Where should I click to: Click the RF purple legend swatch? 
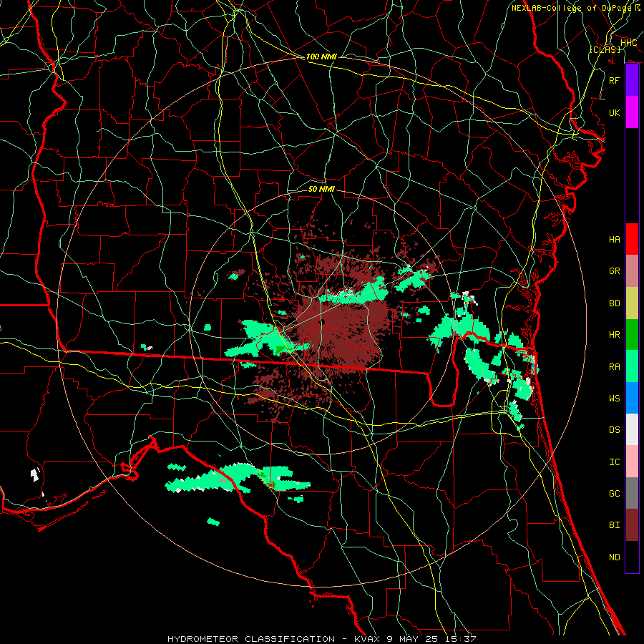[632, 80]
